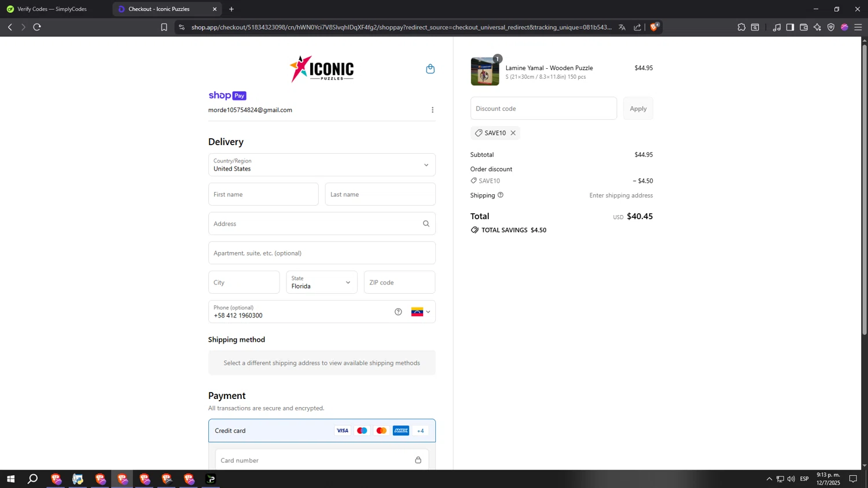Screen dimensions: 868x488
Task: Open Windows taskbar search
Action: pyautogui.click(x=33, y=479)
